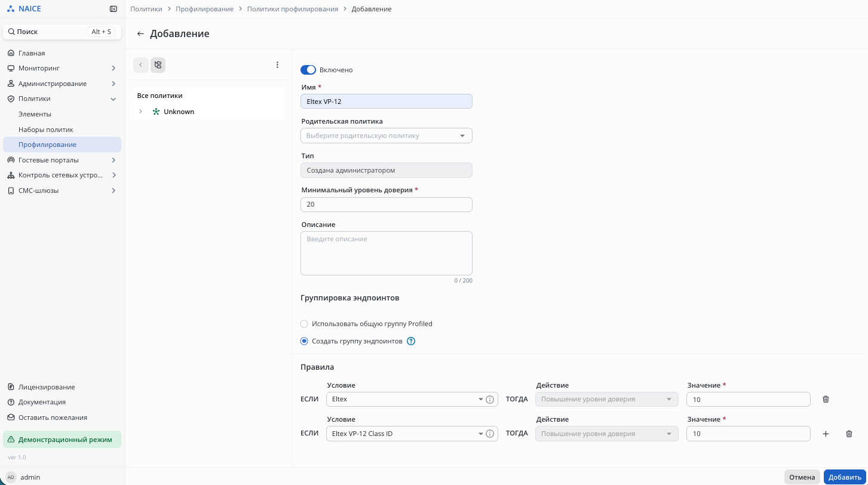Screen dimensions: 868x485
Task: Click the Отмена button
Action: pos(802,477)
